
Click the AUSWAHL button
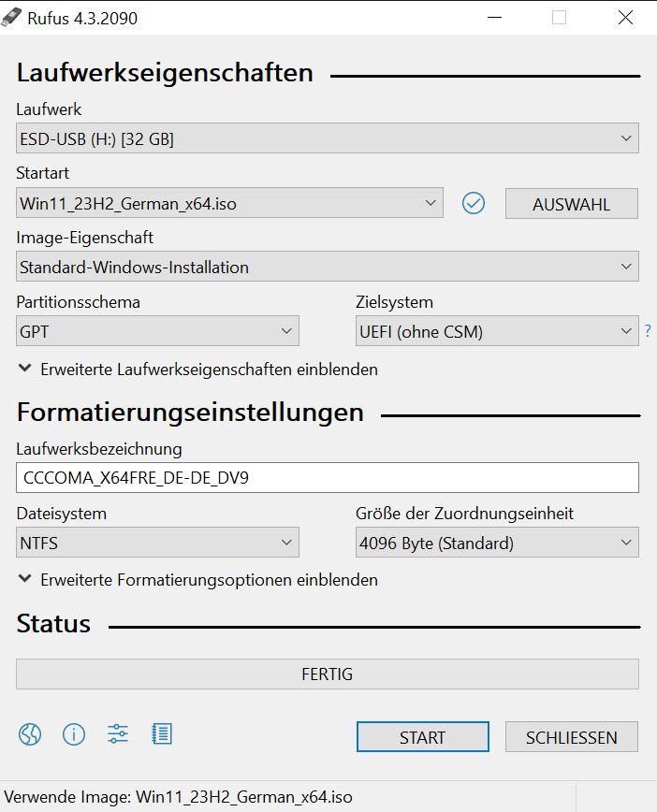click(x=572, y=204)
